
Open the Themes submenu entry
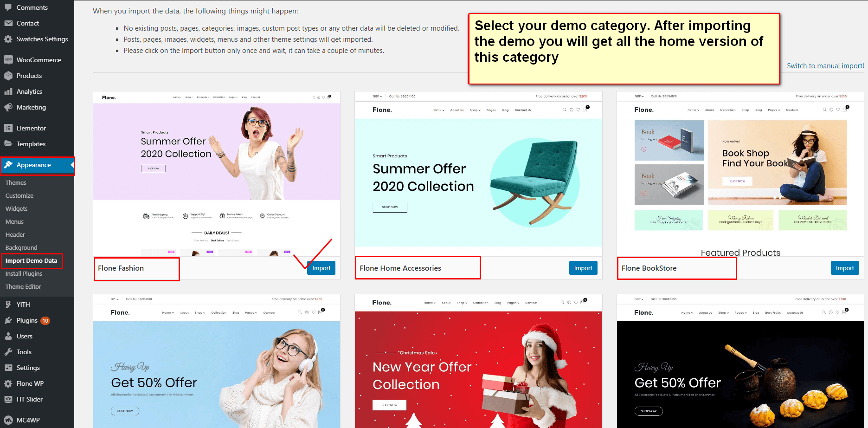pyautogui.click(x=16, y=183)
